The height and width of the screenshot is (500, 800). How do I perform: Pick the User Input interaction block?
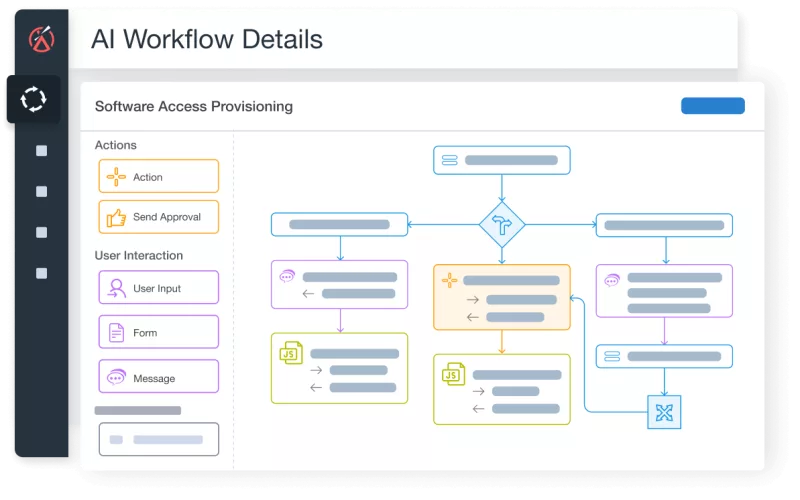click(x=158, y=288)
